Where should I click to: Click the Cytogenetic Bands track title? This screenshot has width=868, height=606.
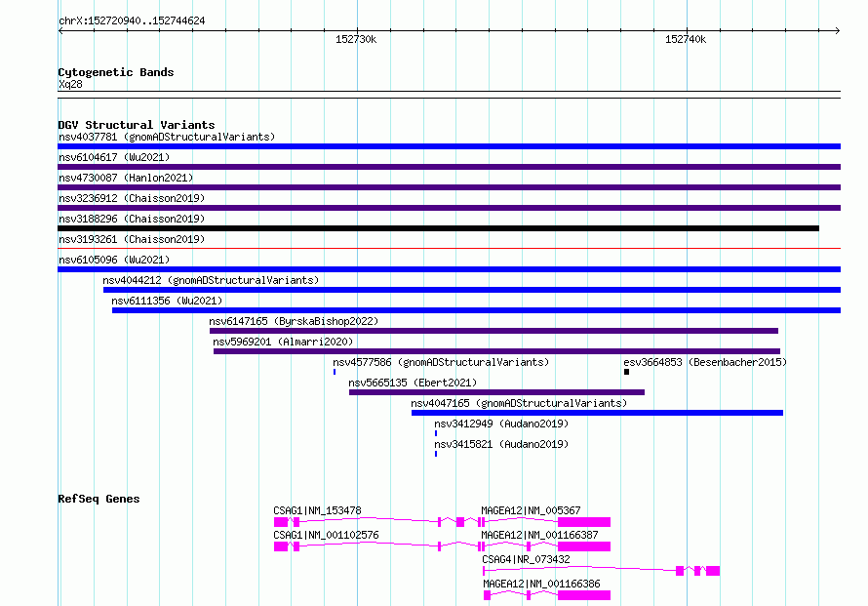(116, 72)
